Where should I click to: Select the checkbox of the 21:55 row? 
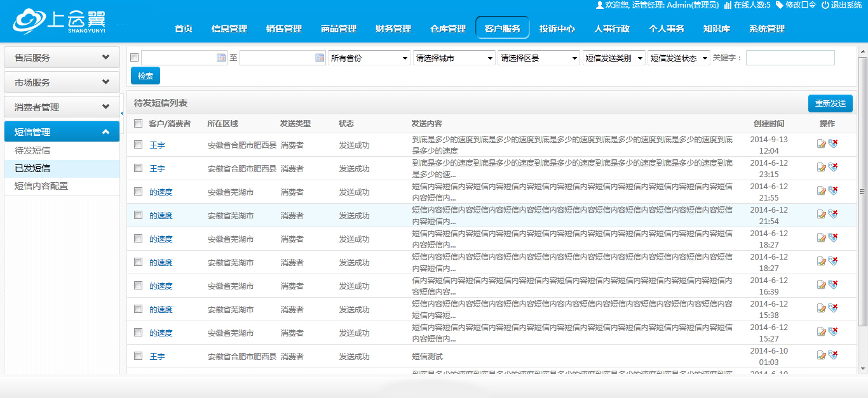pyautogui.click(x=138, y=192)
